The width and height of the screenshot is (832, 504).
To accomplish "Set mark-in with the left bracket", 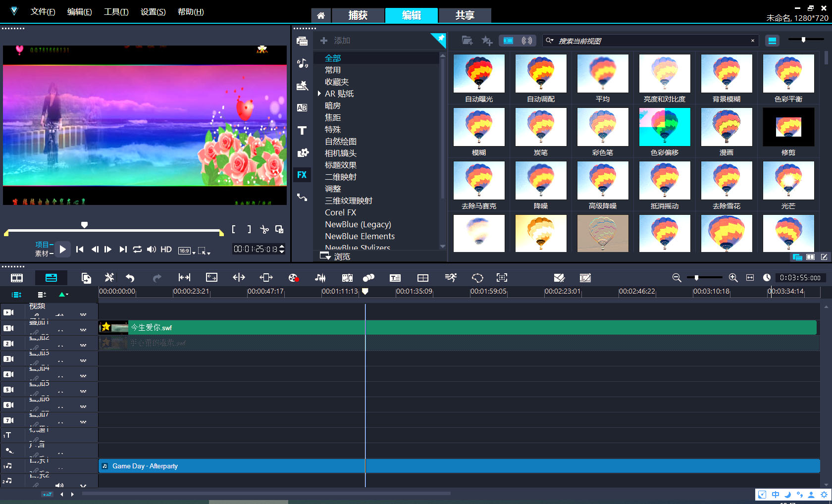I will [234, 229].
